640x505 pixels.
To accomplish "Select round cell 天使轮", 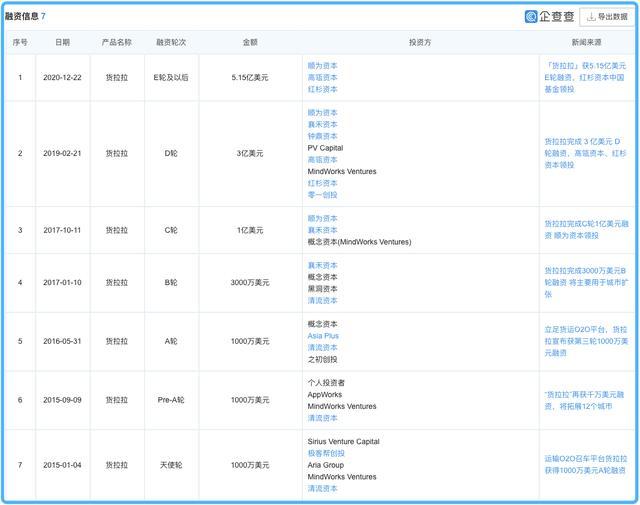I will pos(171,465).
